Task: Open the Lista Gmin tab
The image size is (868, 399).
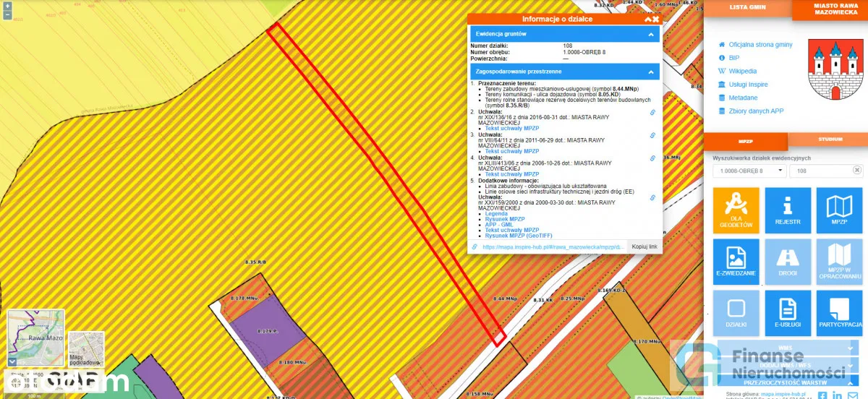Action: click(x=748, y=7)
